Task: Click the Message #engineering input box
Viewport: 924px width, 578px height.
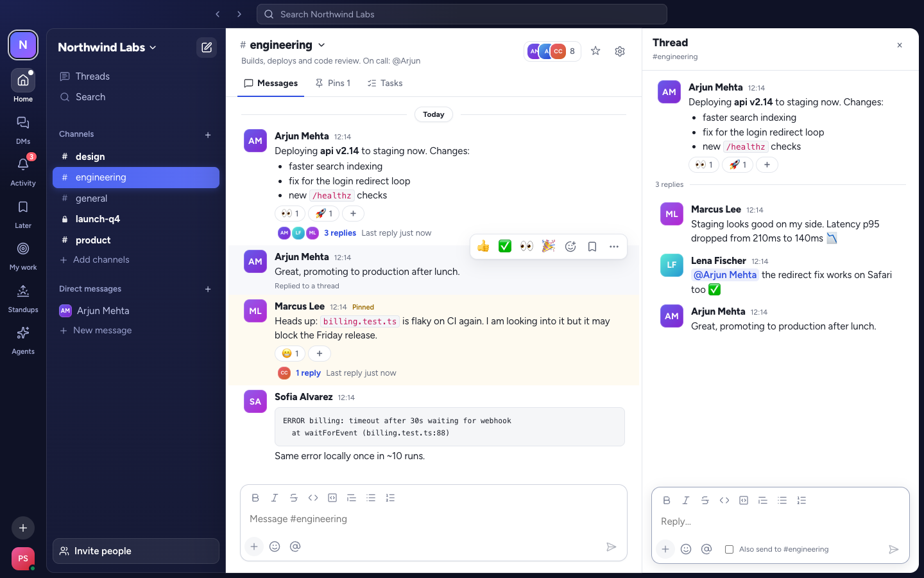Action: [434, 519]
